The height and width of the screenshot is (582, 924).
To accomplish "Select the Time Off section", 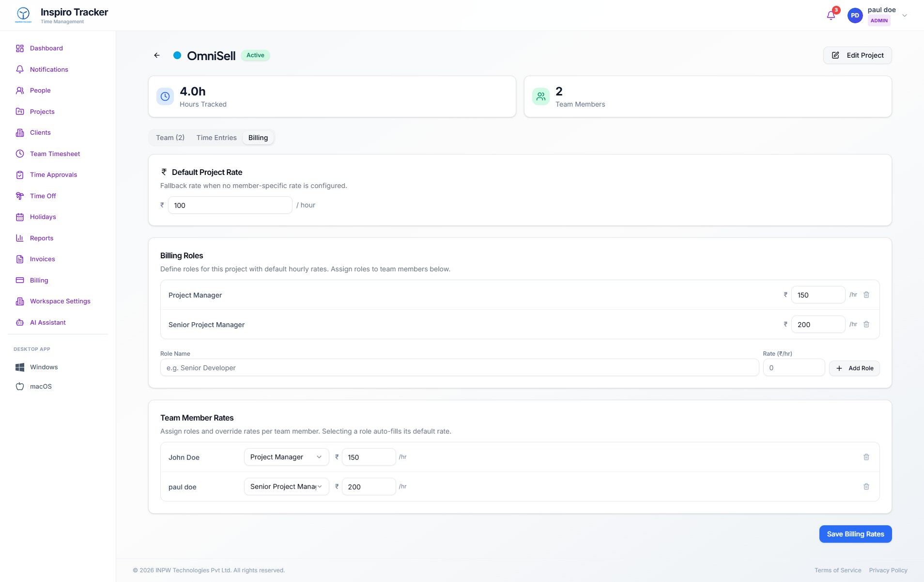I will tap(42, 196).
